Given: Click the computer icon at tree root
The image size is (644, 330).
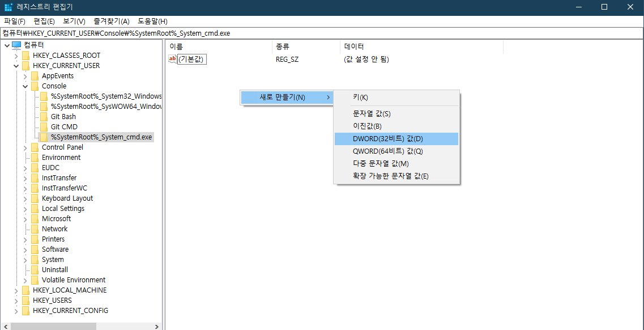Looking at the screenshot, I should [x=16, y=45].
